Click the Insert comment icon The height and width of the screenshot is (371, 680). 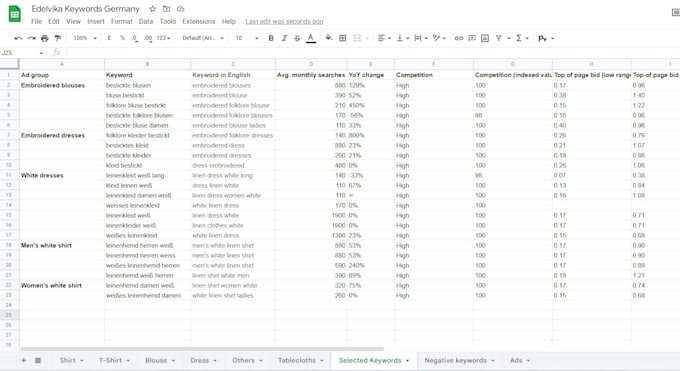pyautogui.click(x=472, y=38)
